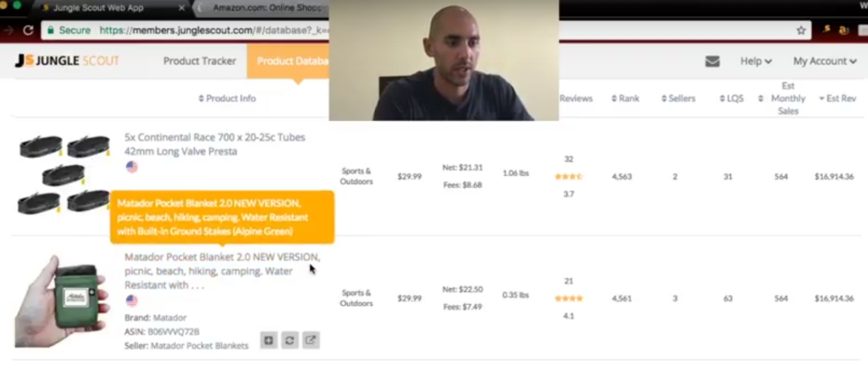Click the add product plus icon
Image resolution: width=868 pixels, height=370 pixels.
click(269, 340)
